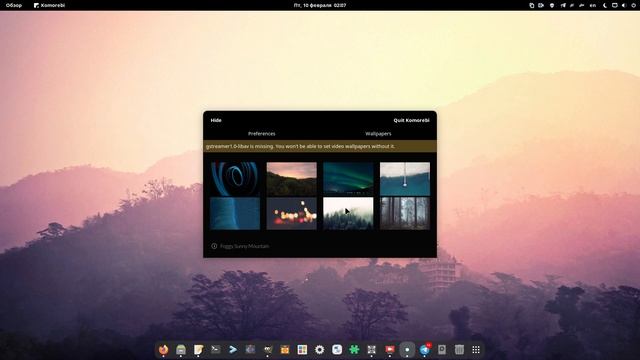Screen dimensions: 640x360
Task: Pick the bokeh city lights wallpaper thumbnail
Action: pos(291,213)
